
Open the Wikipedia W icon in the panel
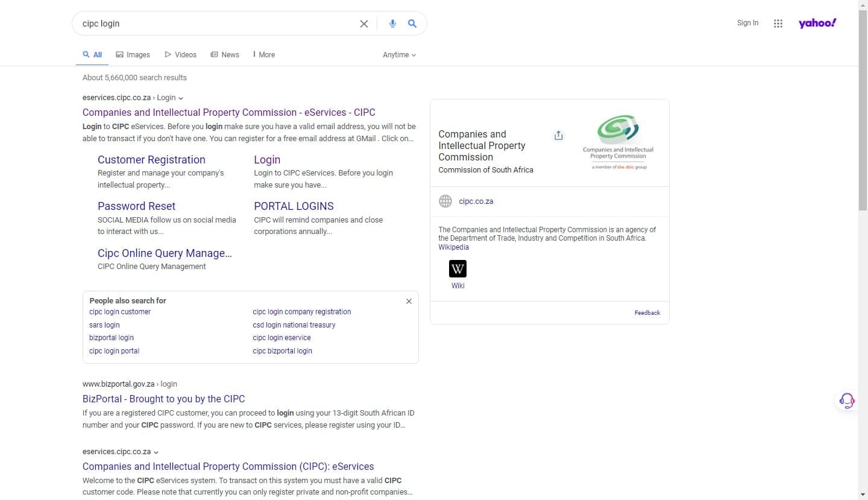pyautogui.click(x=458, y=268)
